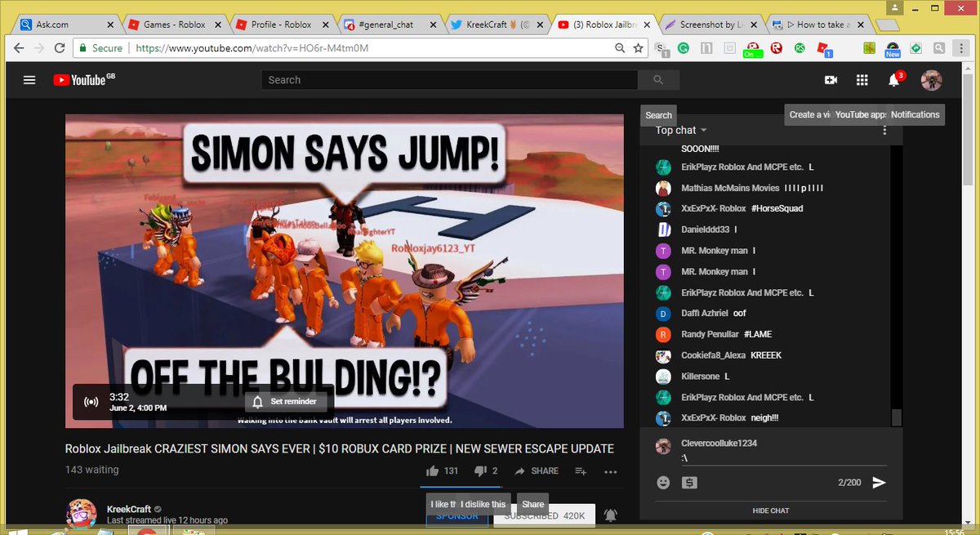Click the SUBSCRIBED 420K button
This screenshot has width=980, height=535.
[545, 516]
